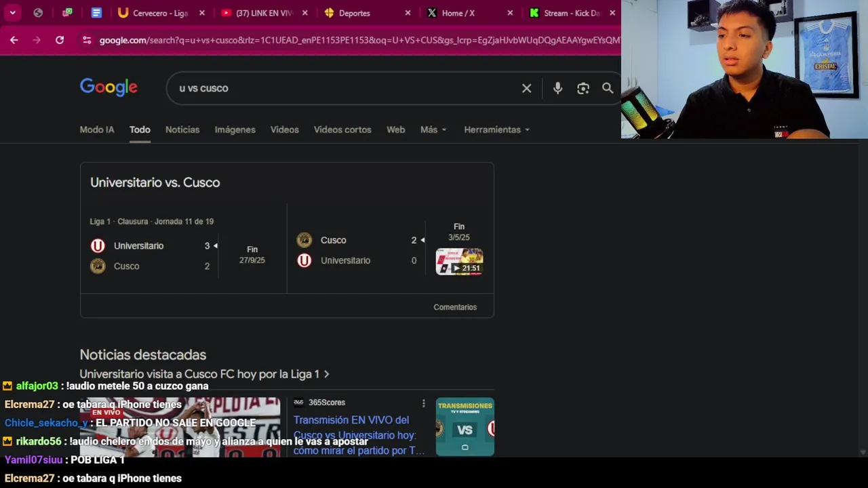868x488 pixels.
Task: Switch to the (37) LINK EN VIVO YouTube tab
Action: 258,13
